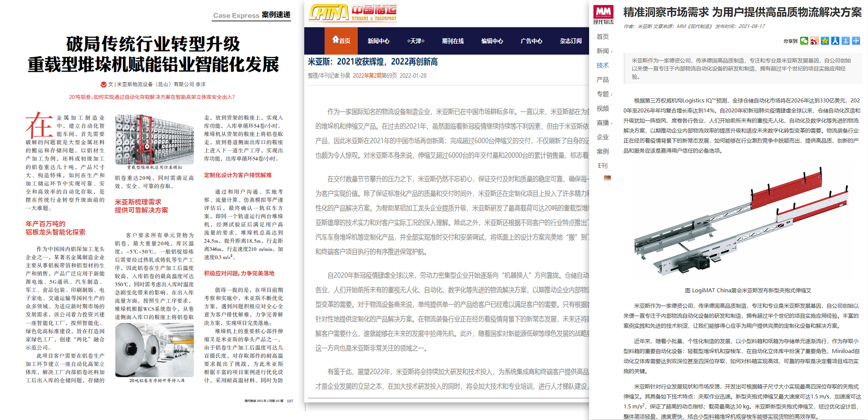Share the article to WeChat

click(804, 41)
